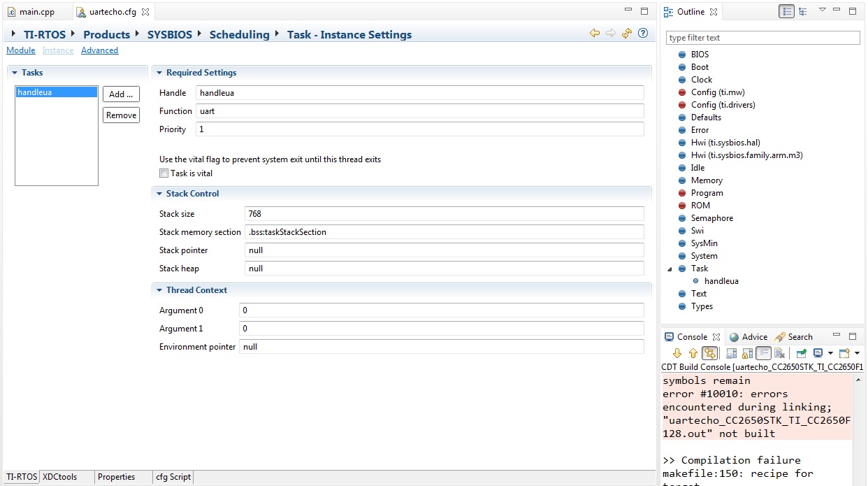Collapse the Stack Control section
Screen dimensions: 868x486
pos(159,194)
